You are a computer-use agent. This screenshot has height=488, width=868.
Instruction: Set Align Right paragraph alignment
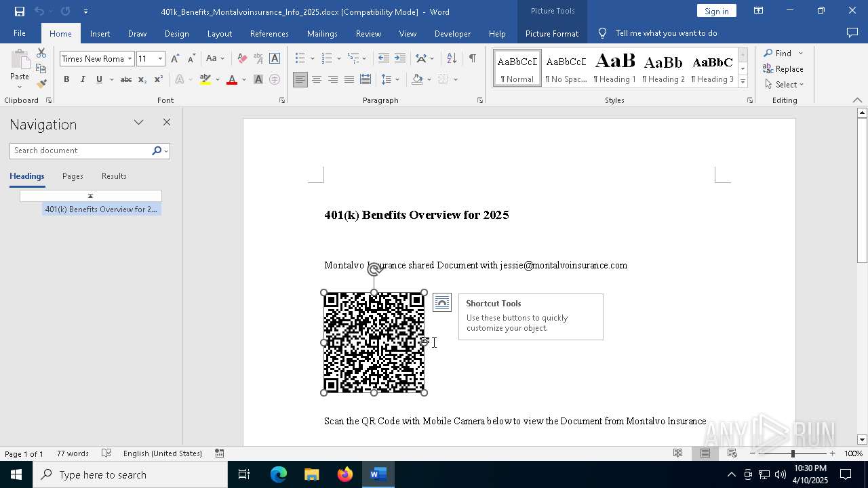[332, 79]
